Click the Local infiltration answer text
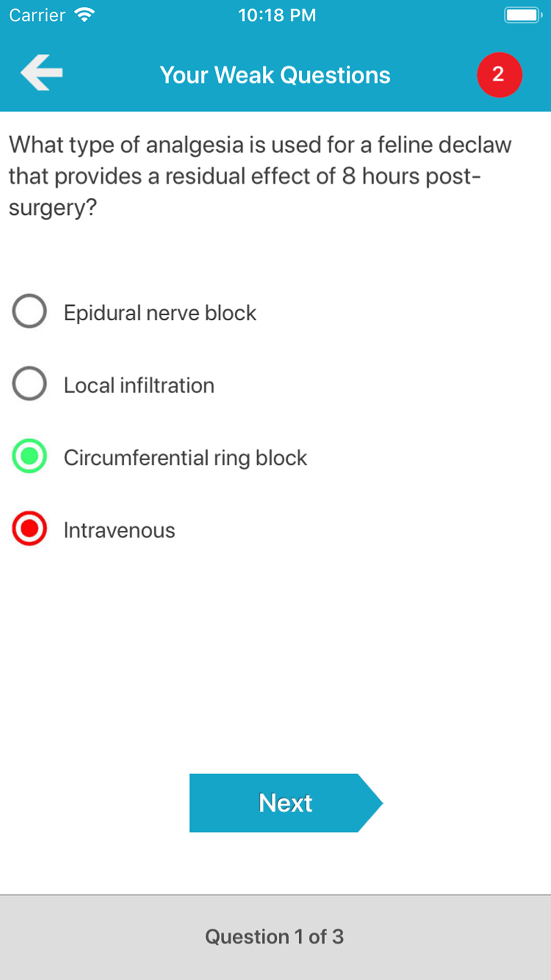 [x=139, y=385]
